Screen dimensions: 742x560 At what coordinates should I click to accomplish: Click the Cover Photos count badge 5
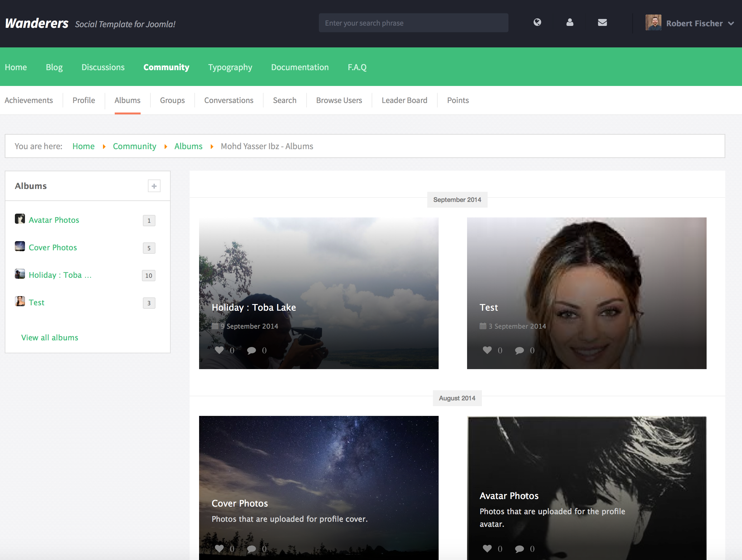click(x=149, y=248)
